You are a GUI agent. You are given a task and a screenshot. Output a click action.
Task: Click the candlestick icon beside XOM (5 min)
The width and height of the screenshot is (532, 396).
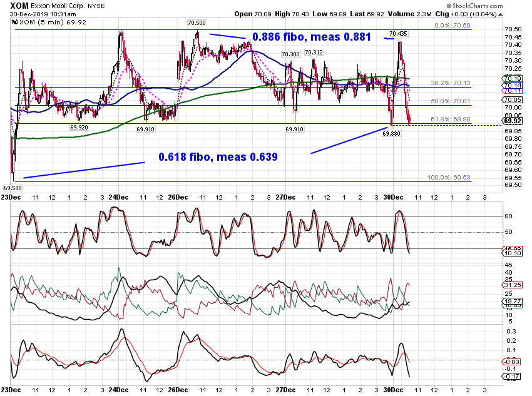14,23
